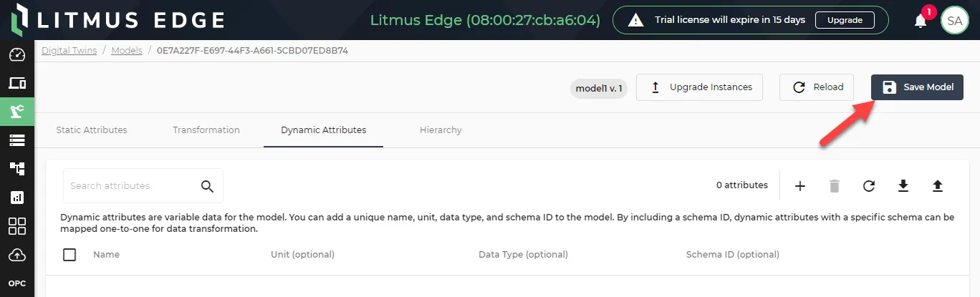Toggle the select-all checkbox beside Name
Viewport: 980px width, 297px height.
(69, 255)
